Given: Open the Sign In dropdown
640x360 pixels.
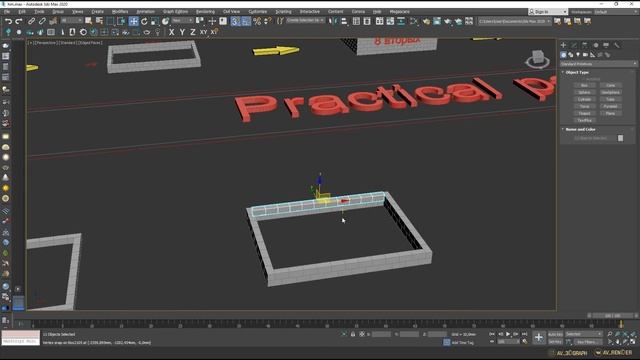Looking at the screenshot, I should point(548,12).
